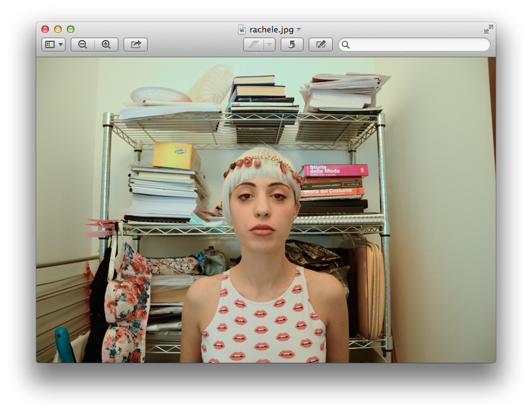Click the highlight pencil tool
Viewport: 532px width, 413px height.
click(253, 45)
